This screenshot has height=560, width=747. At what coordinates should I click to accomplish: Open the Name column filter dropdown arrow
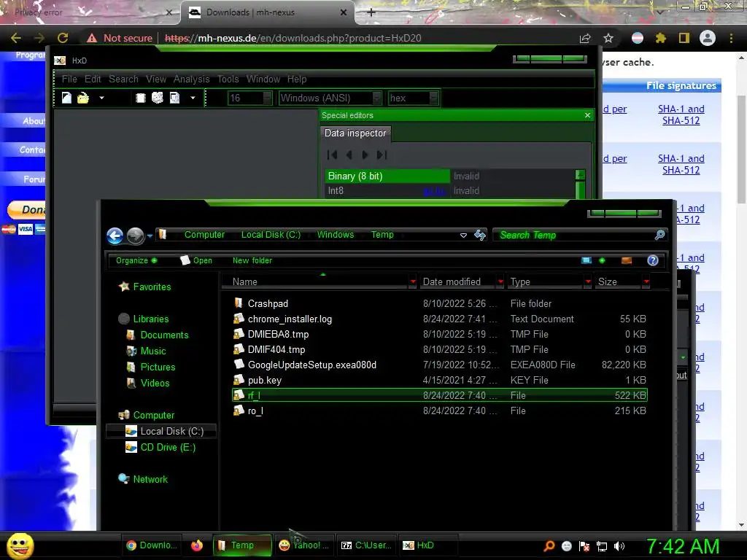coord(413,282)
